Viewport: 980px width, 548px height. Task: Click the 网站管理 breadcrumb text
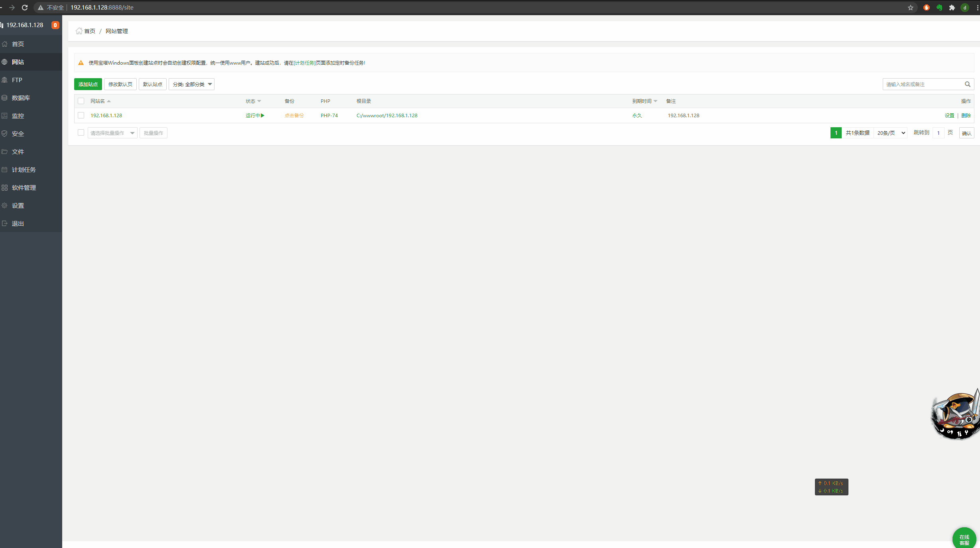click(x=117, y=31)
